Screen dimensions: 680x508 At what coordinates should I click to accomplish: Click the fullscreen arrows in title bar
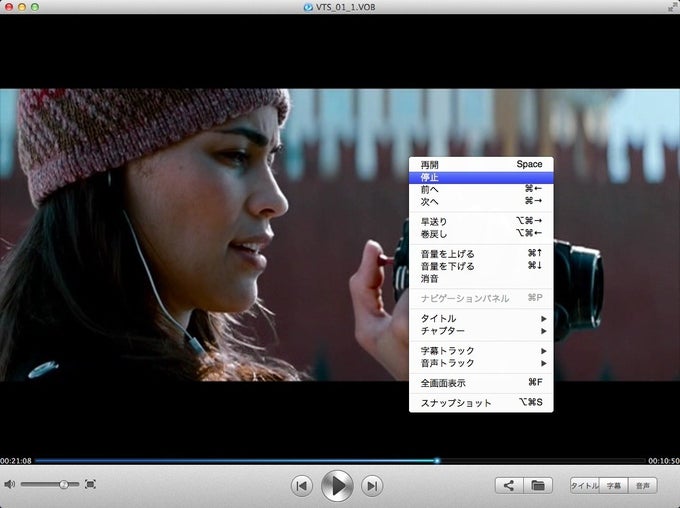pos(672,7)
